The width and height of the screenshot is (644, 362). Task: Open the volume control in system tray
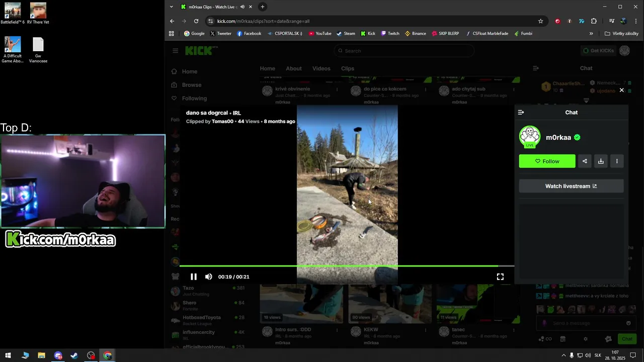588,355
